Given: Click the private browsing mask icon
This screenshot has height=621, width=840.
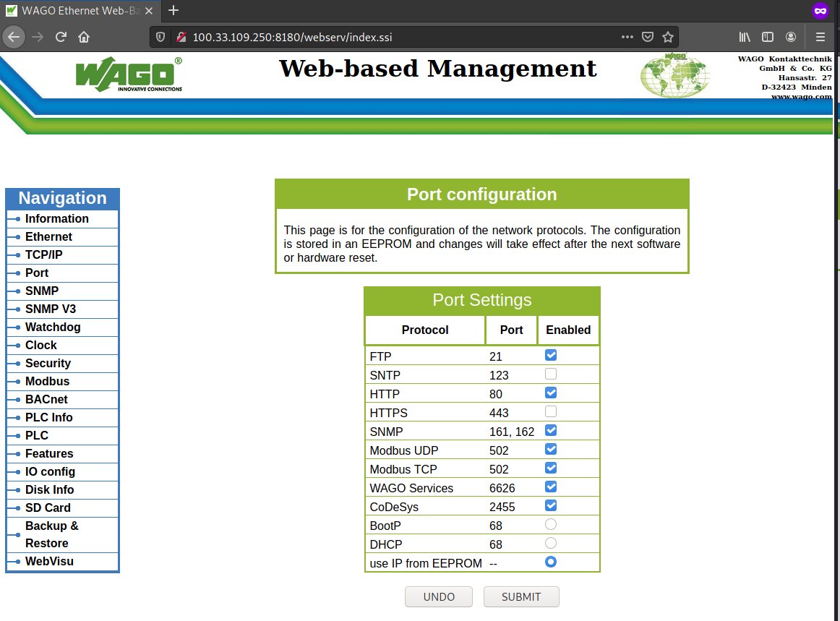Looking at the screenshot, I should 820,10.
